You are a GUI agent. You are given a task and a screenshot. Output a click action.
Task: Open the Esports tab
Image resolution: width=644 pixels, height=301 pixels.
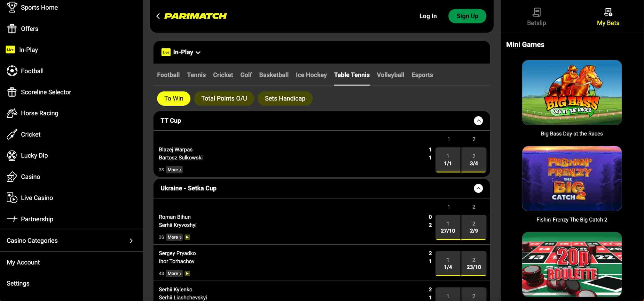422,75
